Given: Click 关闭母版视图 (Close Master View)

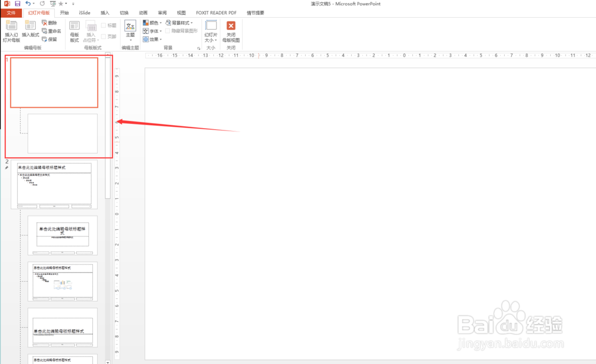Looking at the screenshot, I should 231,31.
